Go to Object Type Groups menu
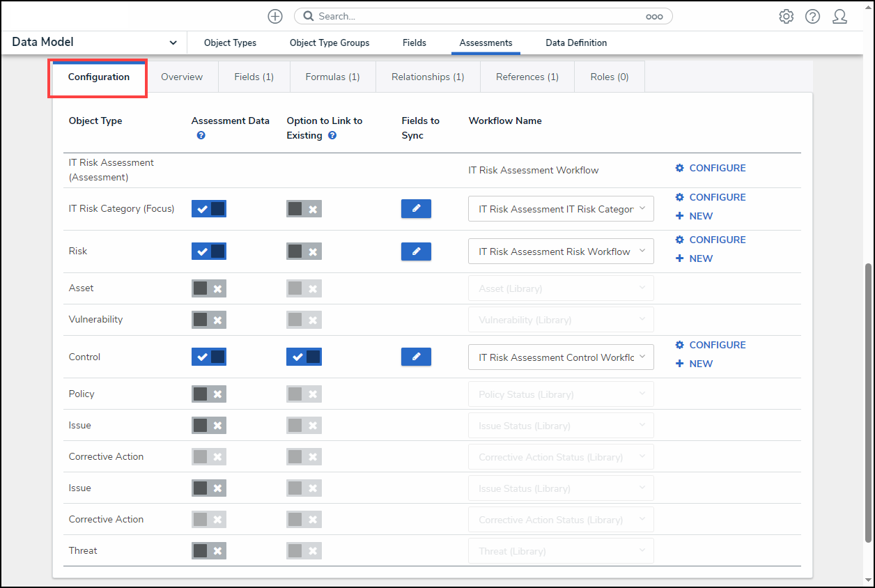Viewport: 875px width, 588px height. pyautogui.click(x=330, y=42)
